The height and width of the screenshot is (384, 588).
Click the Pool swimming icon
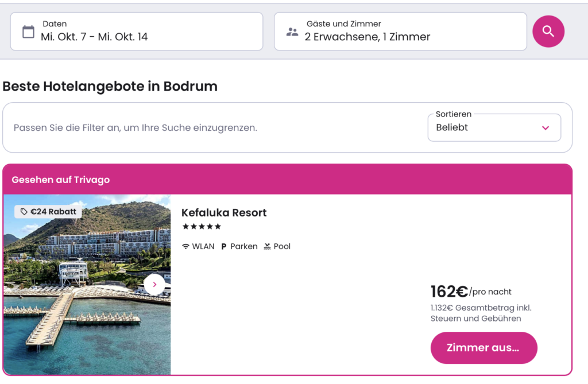[267, 246]
